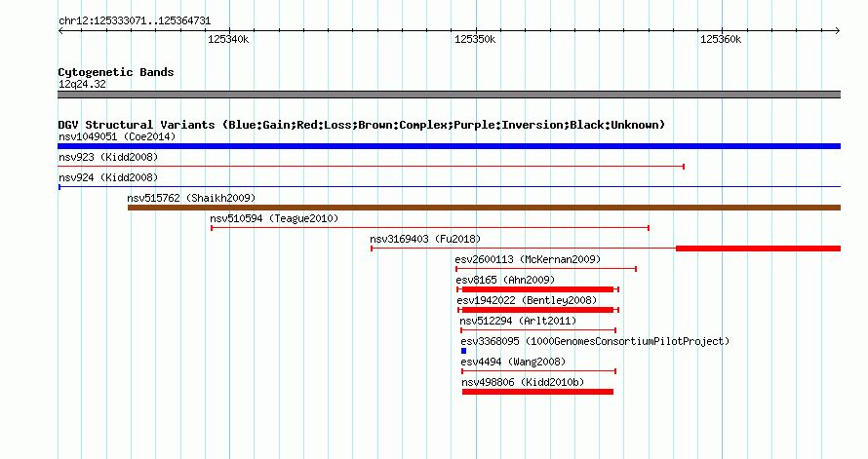Click the right arrowhead of the ruler

point(838,31)
